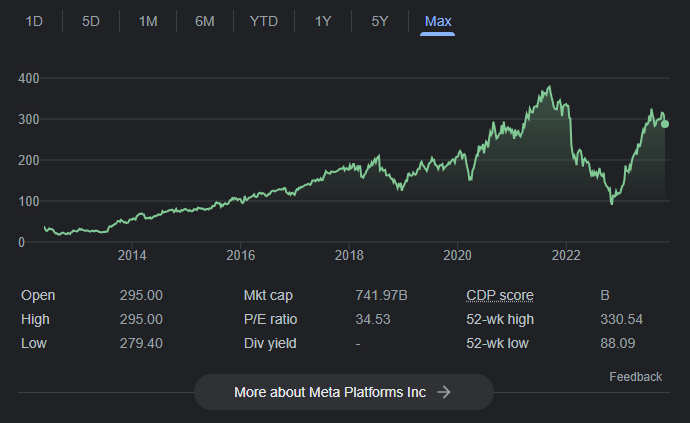This screenshot has width=690, height=423.
Task: Click the Open label
Action: (38, 295)
